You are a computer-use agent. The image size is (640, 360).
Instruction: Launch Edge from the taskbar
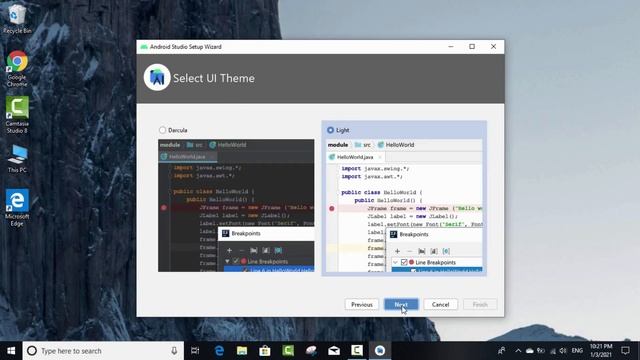click(x=219, y=351)
